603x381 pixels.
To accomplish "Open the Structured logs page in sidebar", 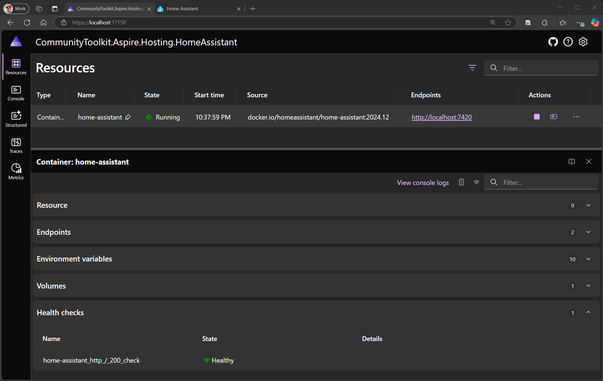I will tap(16, 119).
